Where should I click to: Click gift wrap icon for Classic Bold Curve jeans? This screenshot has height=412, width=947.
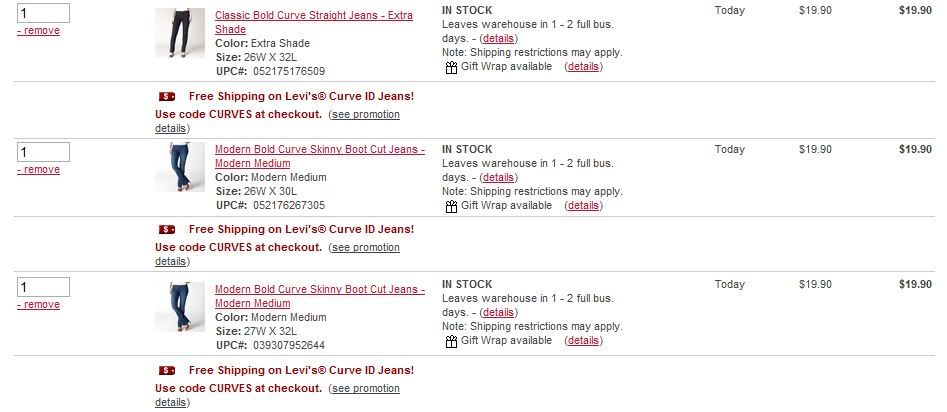point(451,68)
